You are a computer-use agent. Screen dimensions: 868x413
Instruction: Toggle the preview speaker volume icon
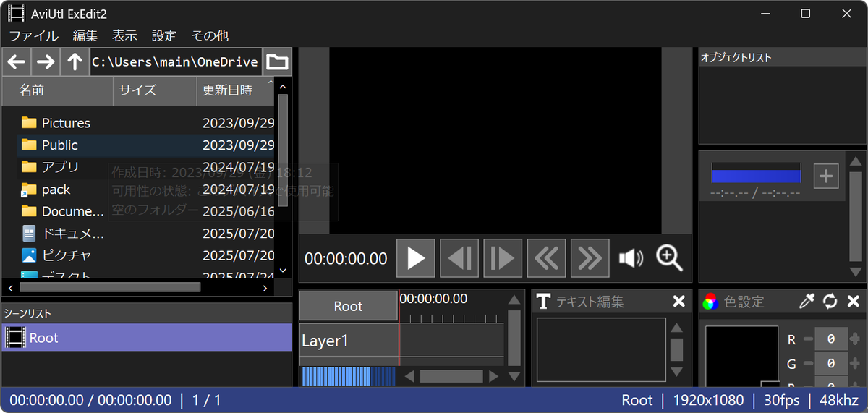click(x=631, y=258)
